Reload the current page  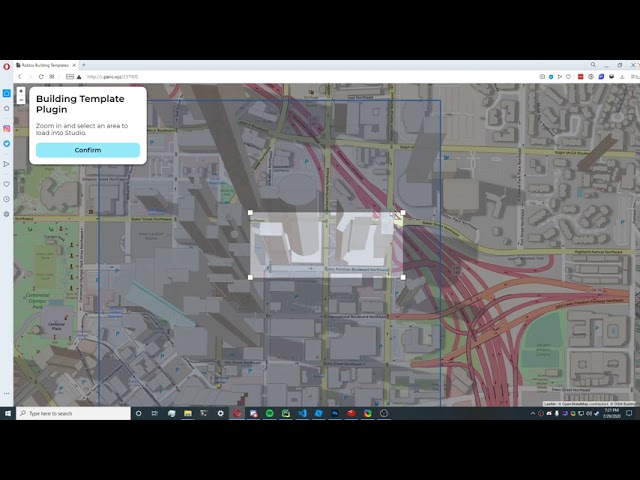[41, 77]
